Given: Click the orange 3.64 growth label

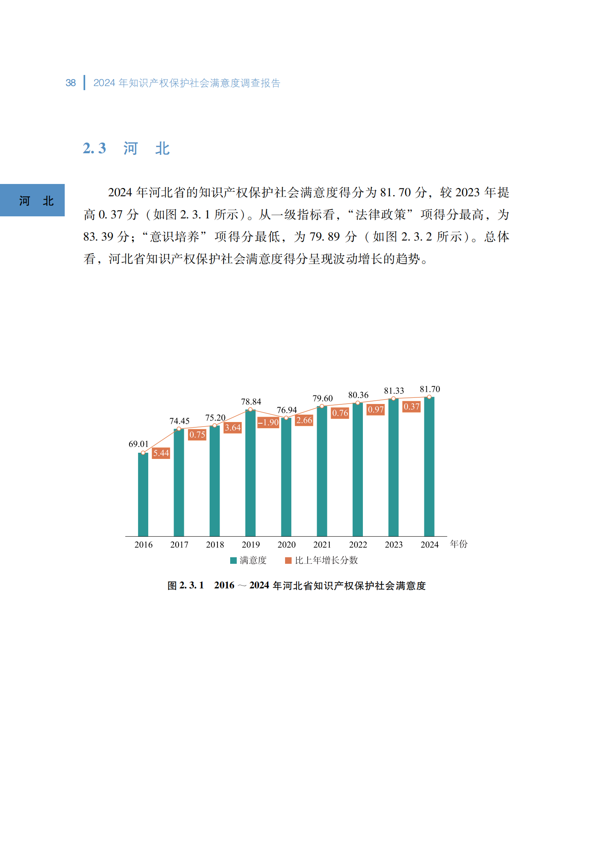Looking at the screenshot, I should (x=233, y=428).
